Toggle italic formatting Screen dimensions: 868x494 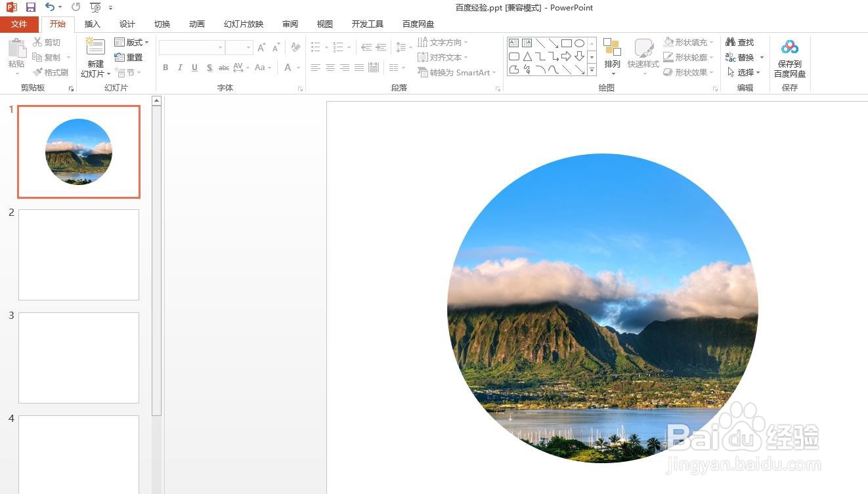pyautogui.click(x=180, y=68)
